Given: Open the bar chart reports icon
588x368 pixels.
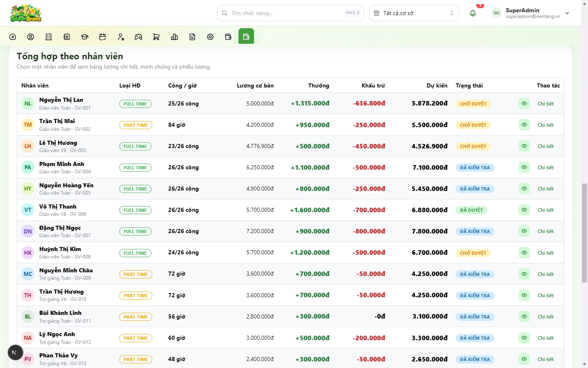Looking at the screenshot, I should click(174, 37).
